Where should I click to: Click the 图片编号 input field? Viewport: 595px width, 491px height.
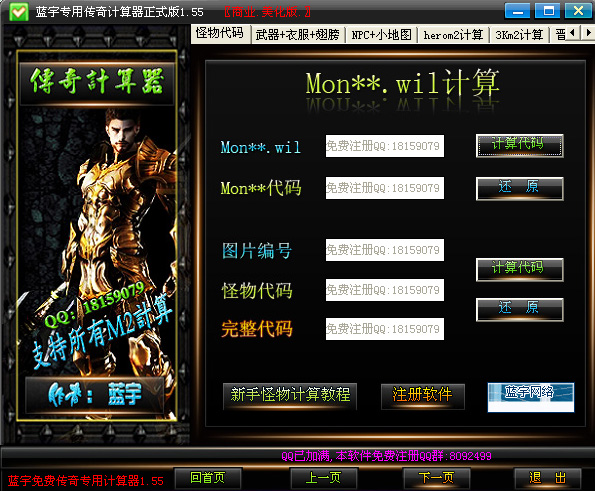[x=384, y=250]
